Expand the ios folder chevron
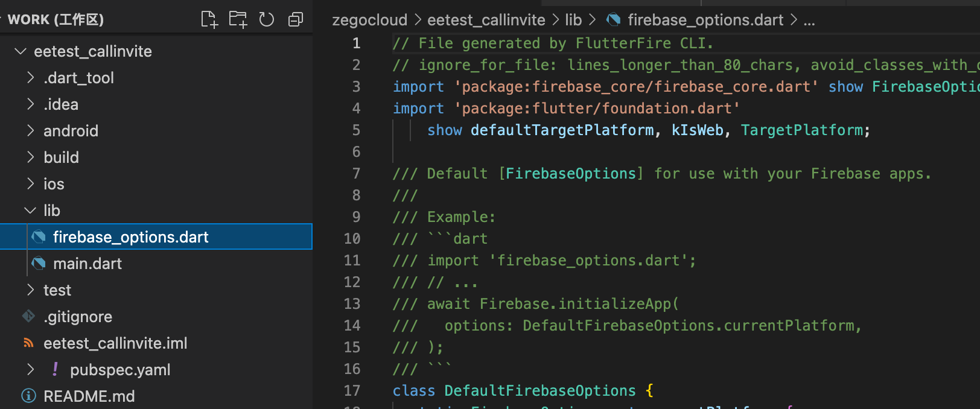Viewport: 980px width, 409px height. [31, 184]
